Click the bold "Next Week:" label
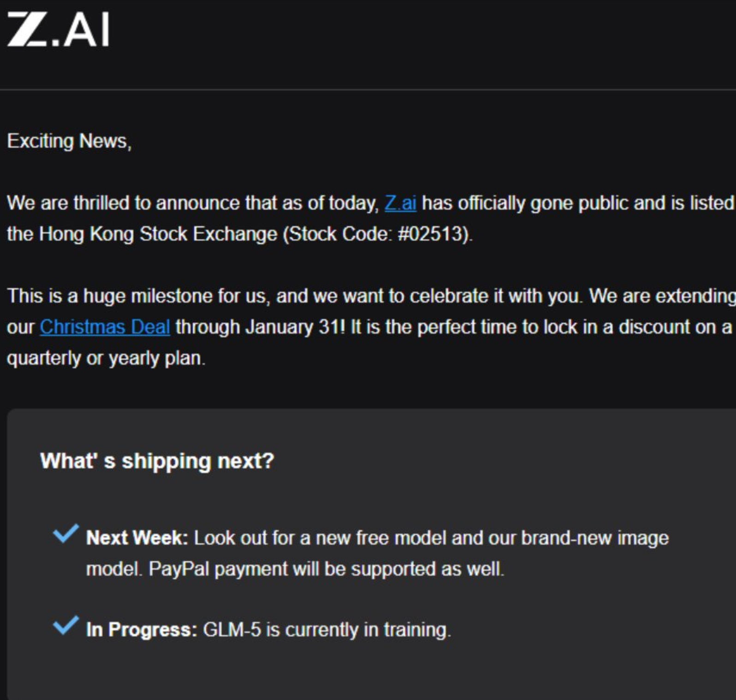 pos(137,538)
